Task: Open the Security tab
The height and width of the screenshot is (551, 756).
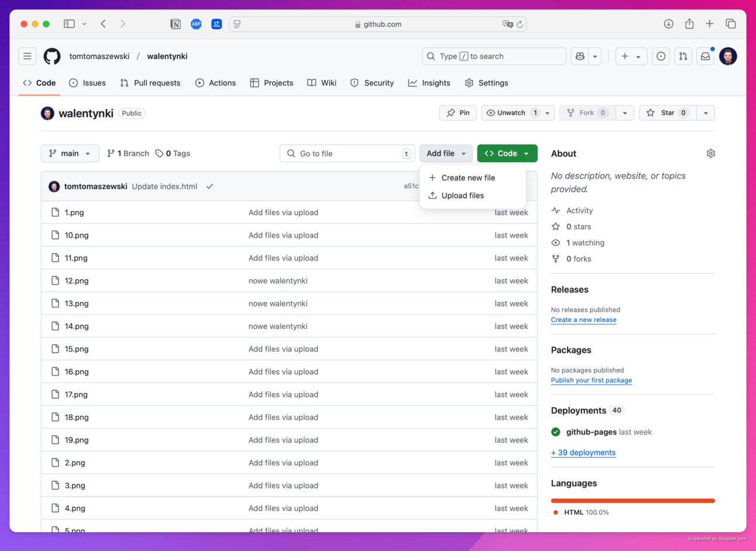Action: pos(372,83)
